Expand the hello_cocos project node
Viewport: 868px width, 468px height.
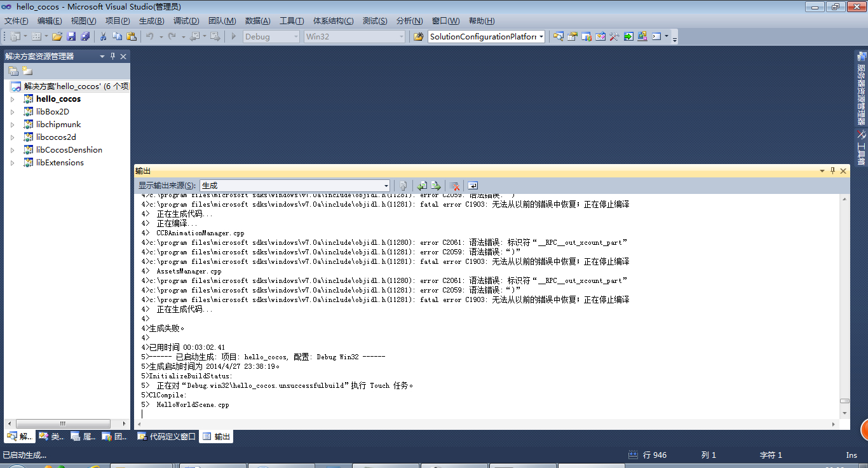coord(12,99)
